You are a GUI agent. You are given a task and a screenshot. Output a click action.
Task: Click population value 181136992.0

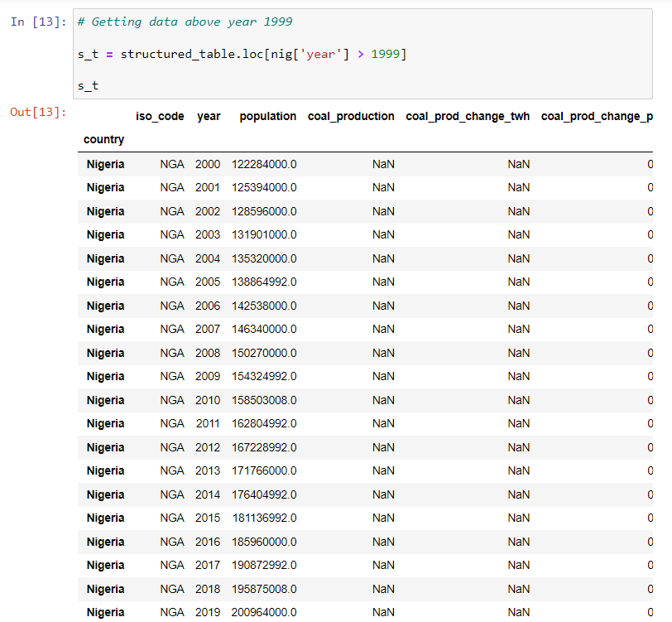click(265, 518)
